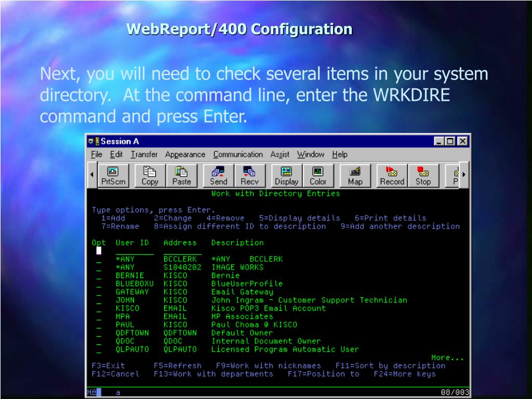Image resolution: width=532 pixels, height=399 pixels.
Task: Open the Color toolbar icon
Action: point(318,176)
